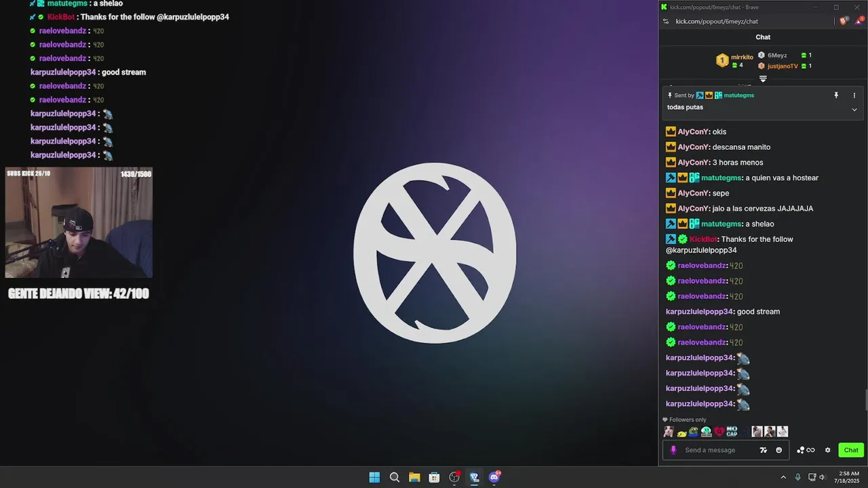The height and width of the screenshot is (488, 868).
Task: Click tray microphone icon
Action: pyautogui.click(x=798, y=477)
